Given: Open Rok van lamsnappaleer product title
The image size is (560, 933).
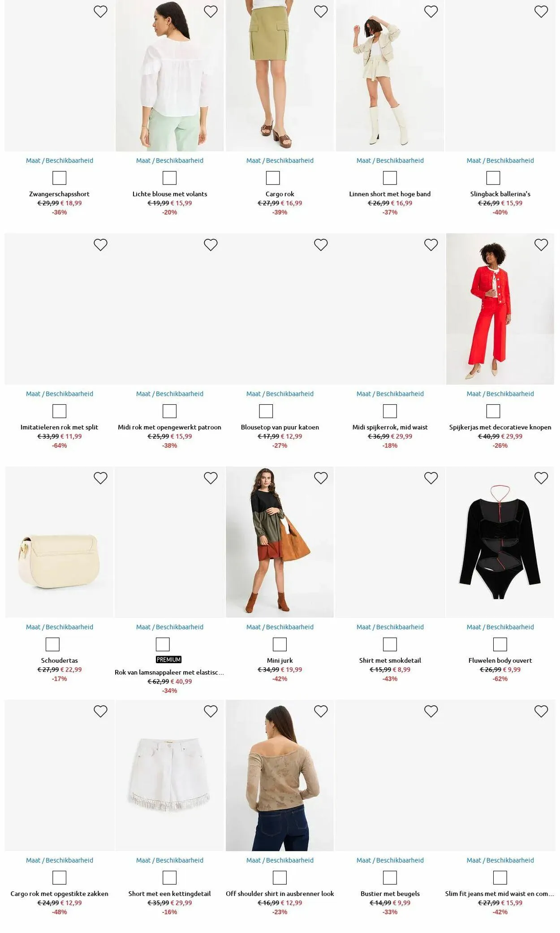Looking at the screenshot, I should click(x=169, y=672).
